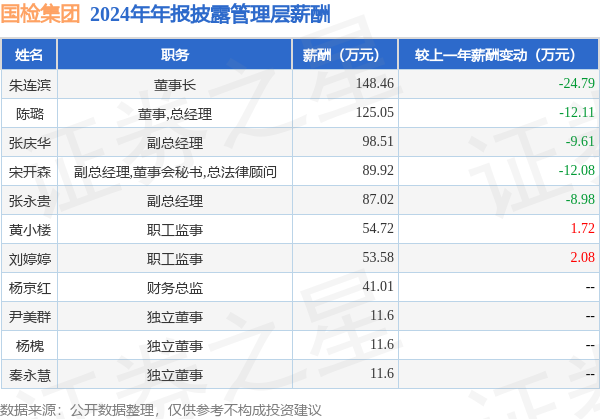Screen dimensions: 600x419
Task: Click the name 朱连滨
Action: point(29,85)
